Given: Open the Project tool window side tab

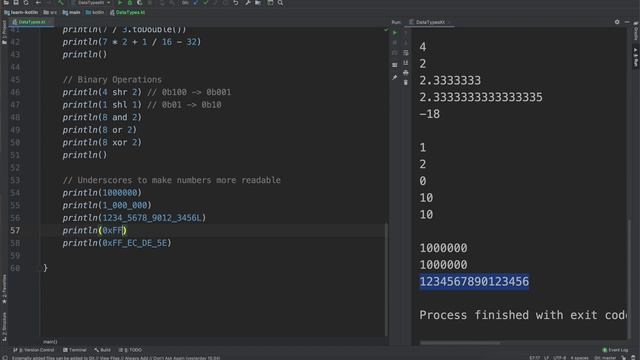Looking at the screenshot, I should click(4, 33).
